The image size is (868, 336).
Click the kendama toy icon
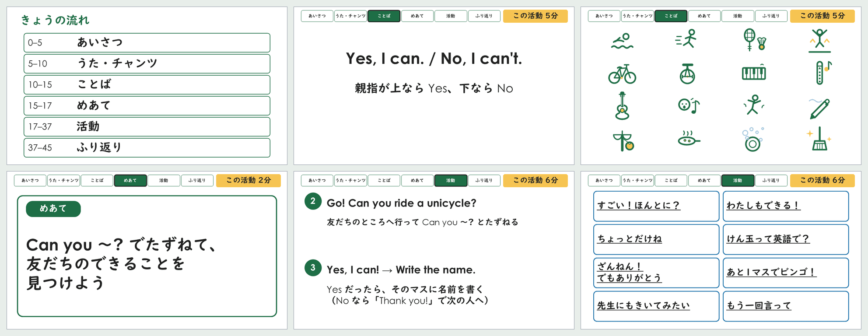[623, 141]
